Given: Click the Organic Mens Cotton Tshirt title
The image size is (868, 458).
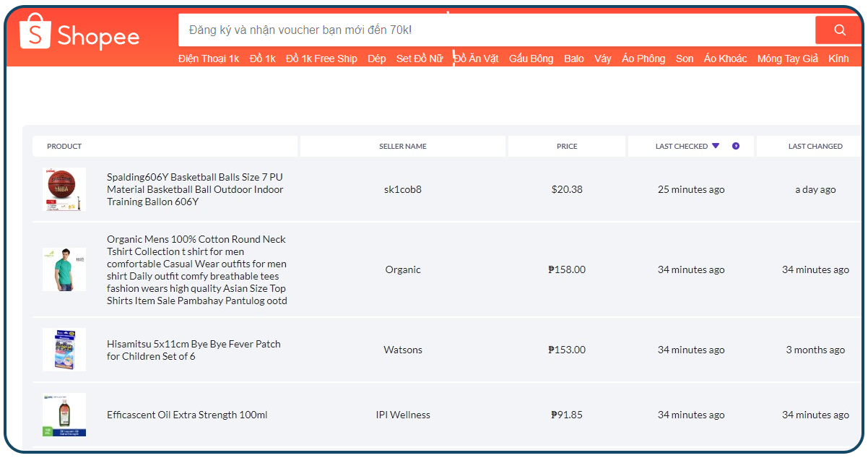Looking at the screenshot, I should click(197, 269).
